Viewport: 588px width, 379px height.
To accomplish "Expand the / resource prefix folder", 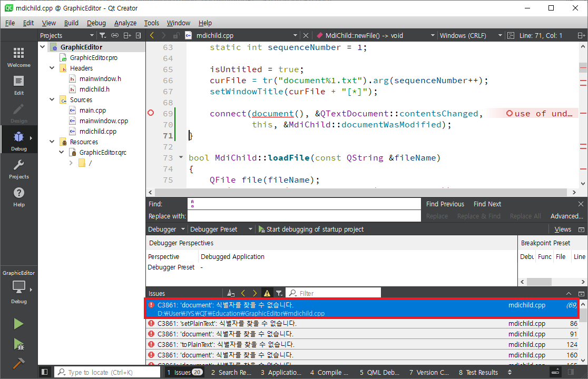I will 71,163.
